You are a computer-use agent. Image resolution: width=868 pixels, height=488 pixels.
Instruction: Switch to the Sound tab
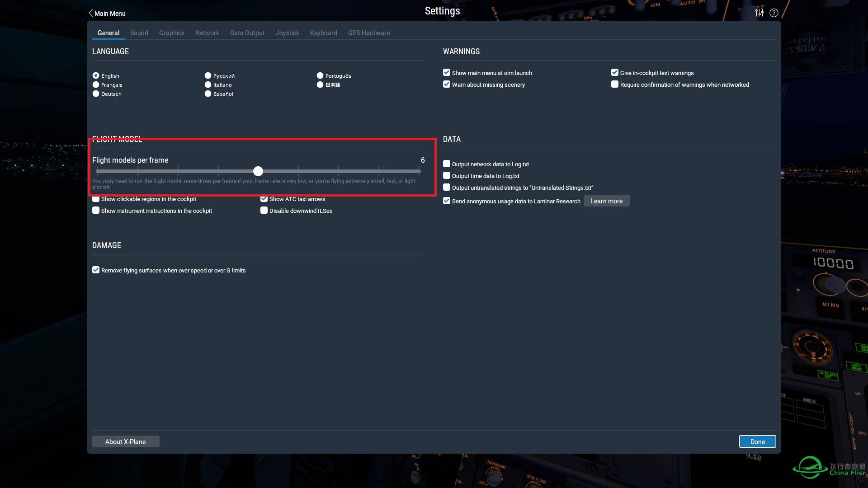(x=139, y=33)
